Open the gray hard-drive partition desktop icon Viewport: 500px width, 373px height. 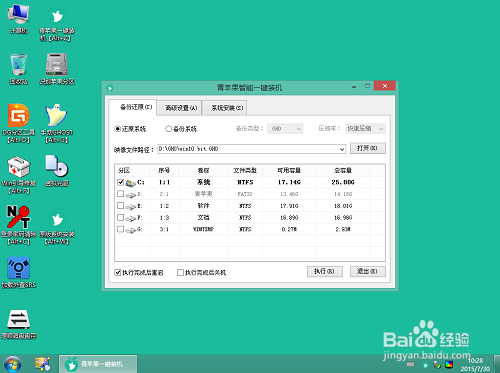(57, 69)
